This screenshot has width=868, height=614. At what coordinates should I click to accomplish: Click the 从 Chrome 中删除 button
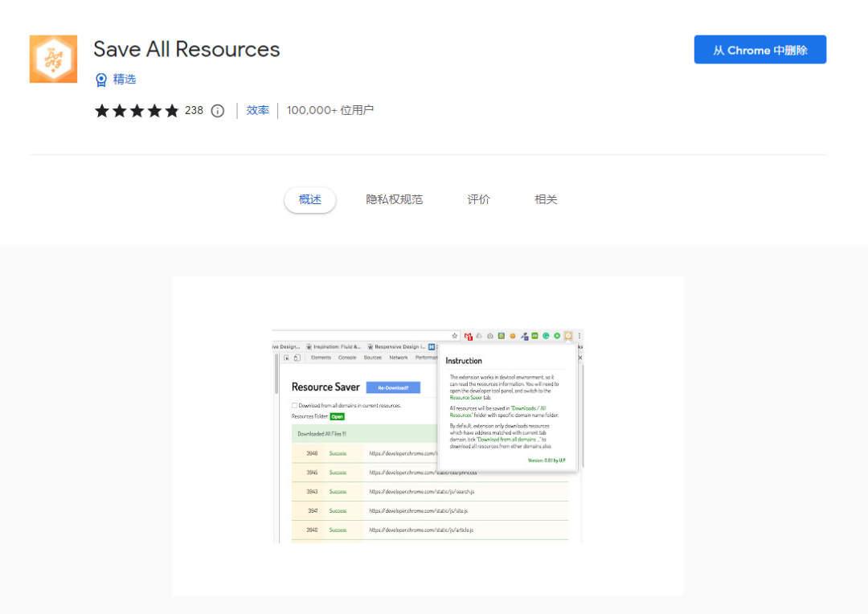(760, 50)
